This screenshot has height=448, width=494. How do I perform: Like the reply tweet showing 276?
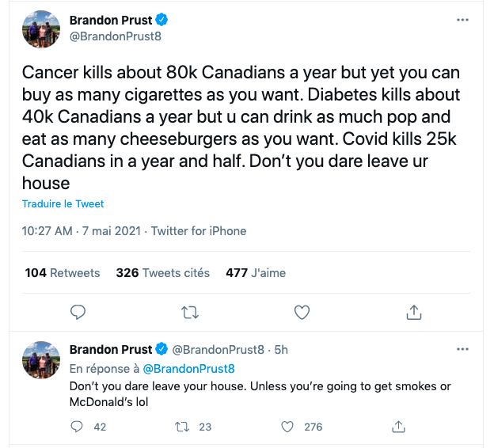pyautogui.click(x=289, y=427)
